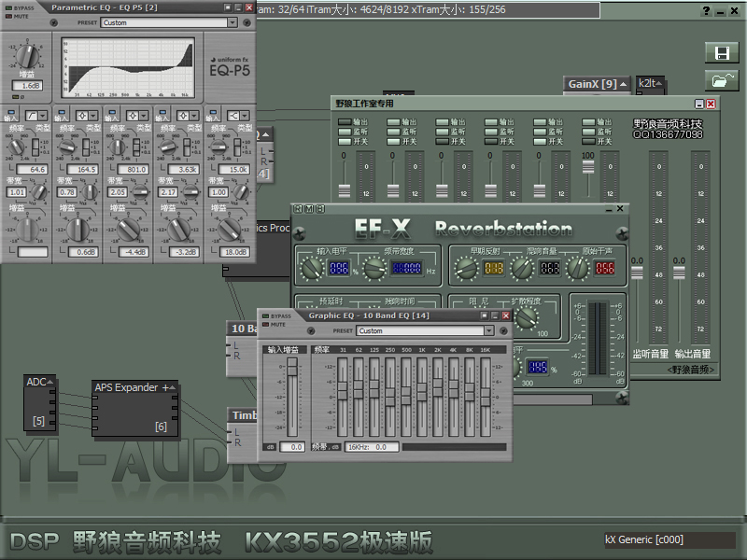Viewport: 747px width, 560px height.
Task: Adjust the Reverbstation 扩散程度 knob
Action: (x=527, y=318)
